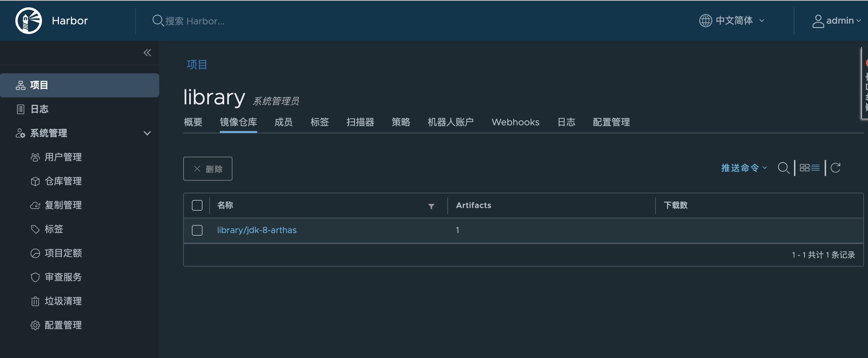
Task: Switch to list view icon
Action: [815, 168]
